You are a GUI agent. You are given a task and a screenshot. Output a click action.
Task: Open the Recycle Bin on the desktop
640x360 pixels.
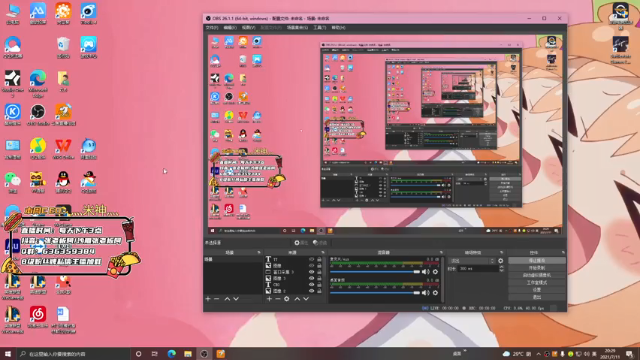coord(63,48)
